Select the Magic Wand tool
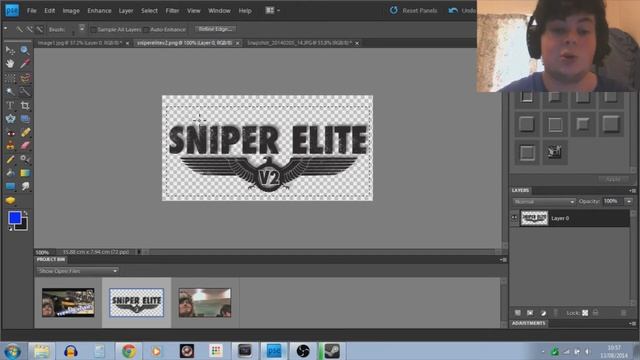640x360 pixels. pyautogui.click(x=10, y=91)
